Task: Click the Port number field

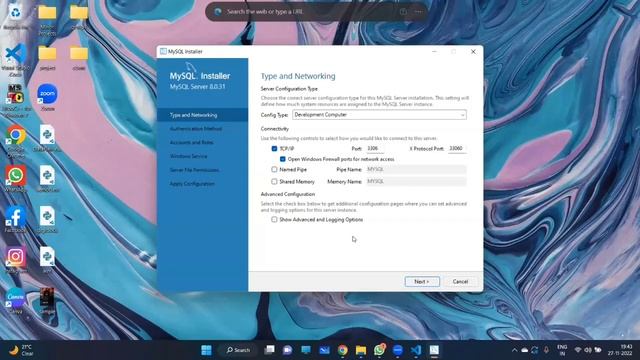Action: [375, 149]
